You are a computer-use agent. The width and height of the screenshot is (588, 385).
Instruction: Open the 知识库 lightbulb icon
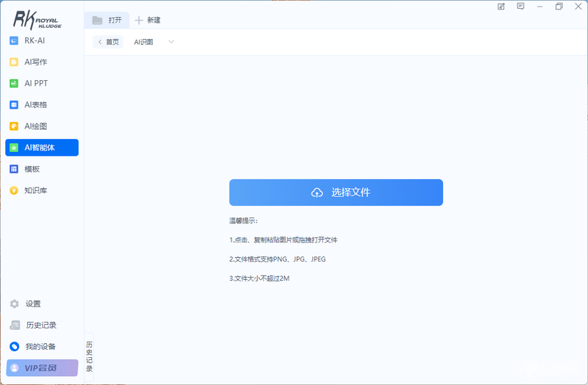point(14,190)
